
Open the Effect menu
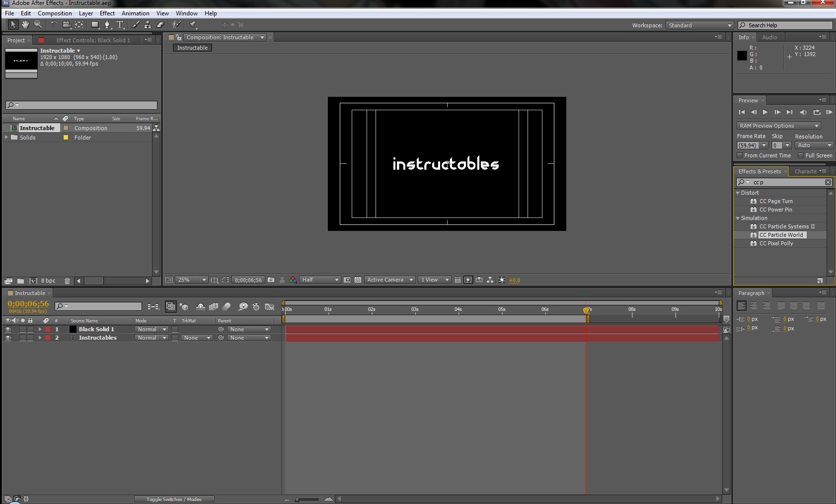click(x=107, y=13)
